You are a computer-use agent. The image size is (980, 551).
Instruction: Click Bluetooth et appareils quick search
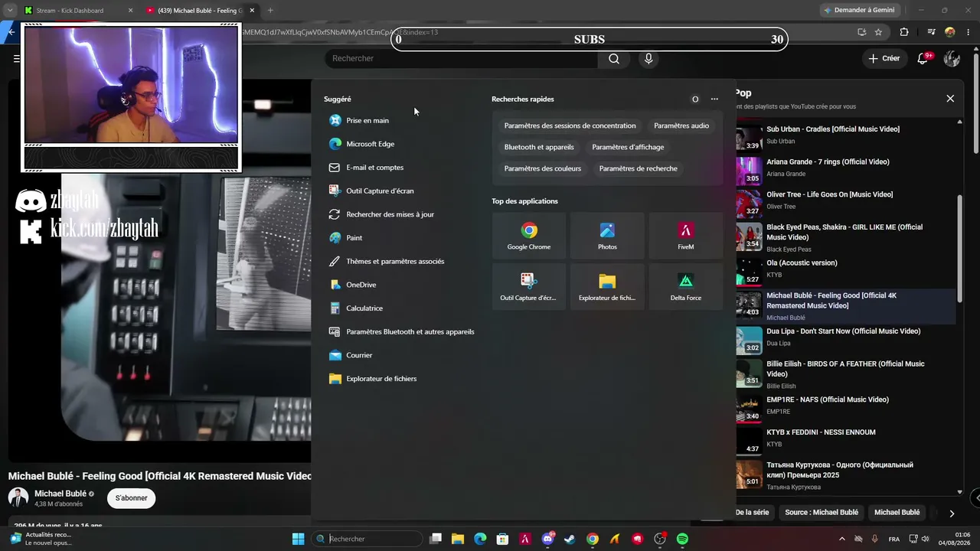click(539, 147)
